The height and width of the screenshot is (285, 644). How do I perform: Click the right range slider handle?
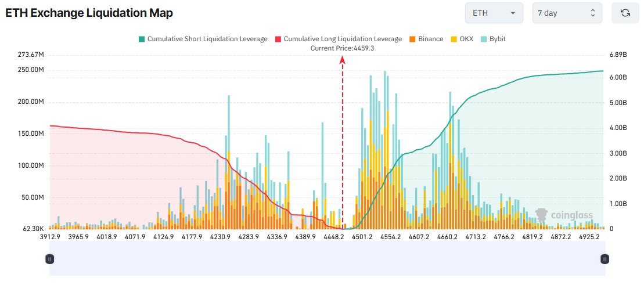(605, 259)
